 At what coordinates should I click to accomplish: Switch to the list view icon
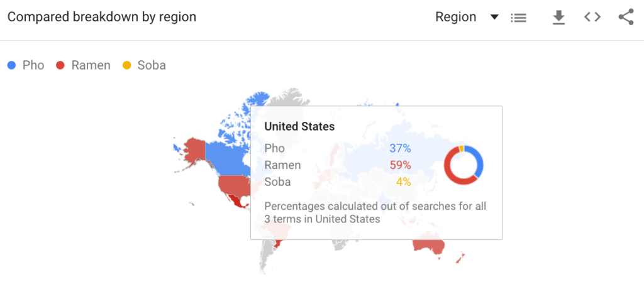(518, 18)
